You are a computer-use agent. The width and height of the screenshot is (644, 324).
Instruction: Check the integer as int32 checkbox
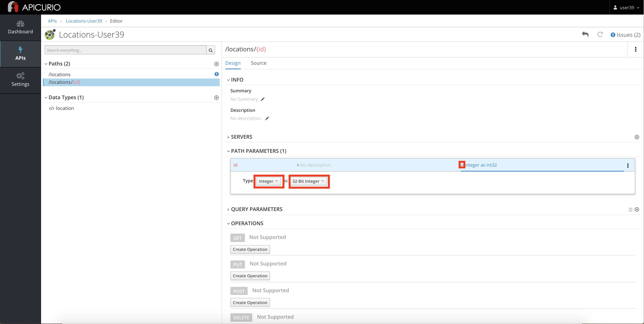462,165
